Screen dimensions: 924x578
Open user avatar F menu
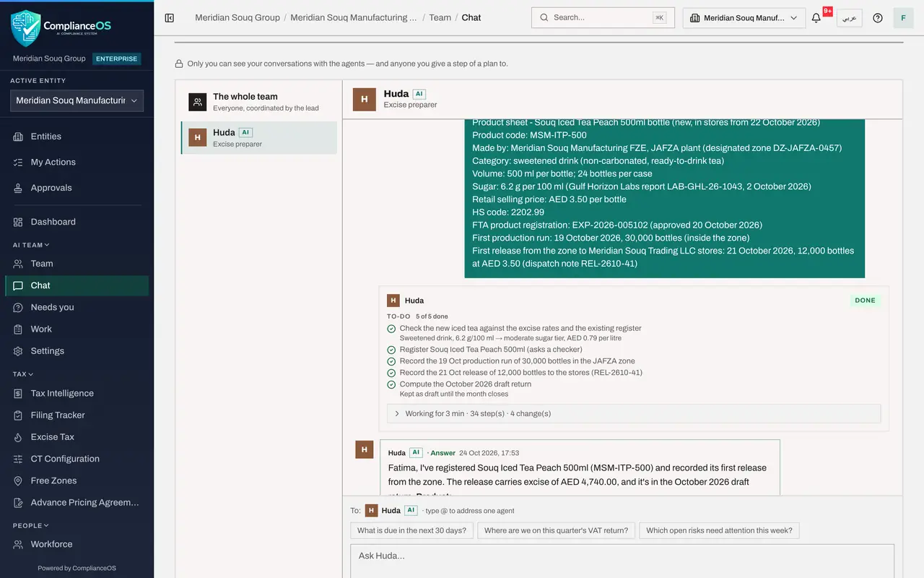[903, 18]
